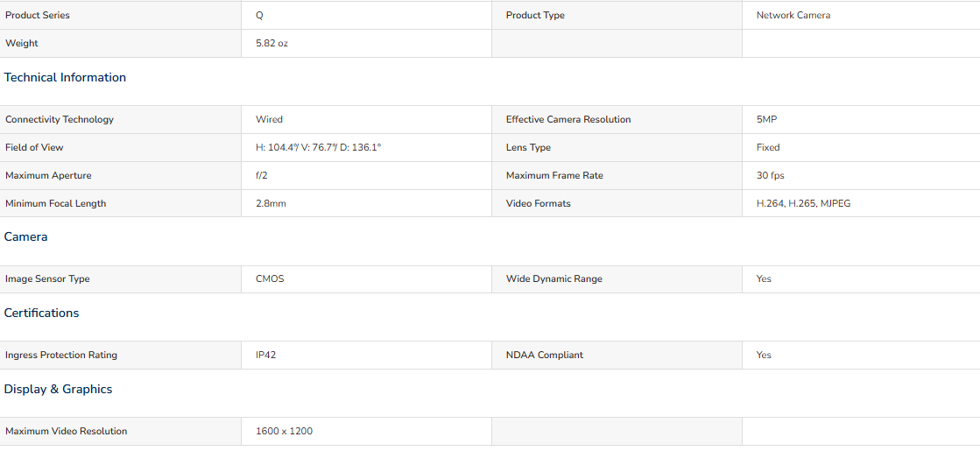Click the Network Camera value

click(x=793, y=15)
